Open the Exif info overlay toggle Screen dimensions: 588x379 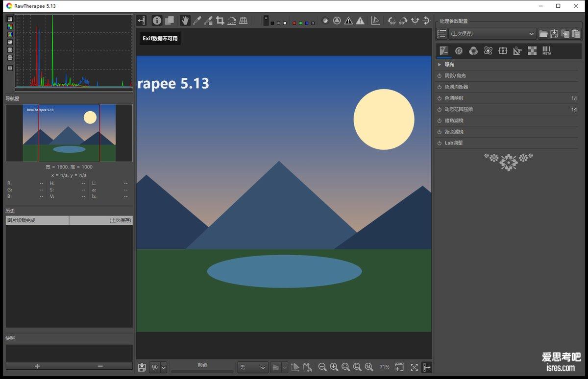coord(157,21)
